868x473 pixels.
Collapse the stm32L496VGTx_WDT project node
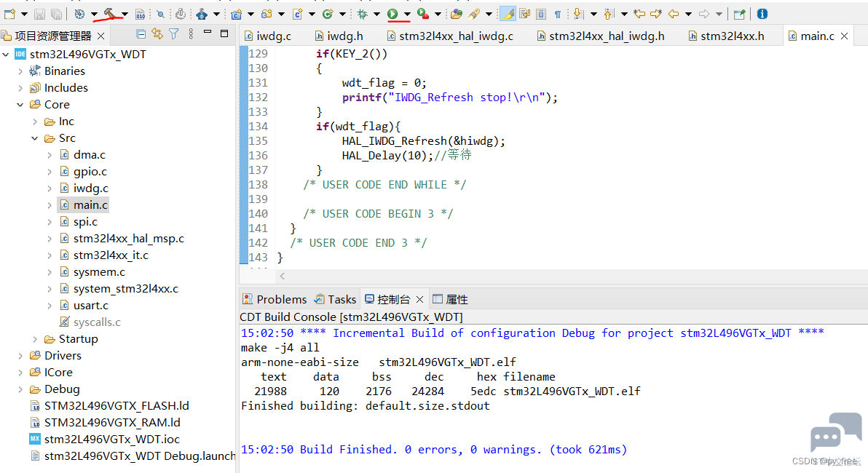tap(6, 55)
